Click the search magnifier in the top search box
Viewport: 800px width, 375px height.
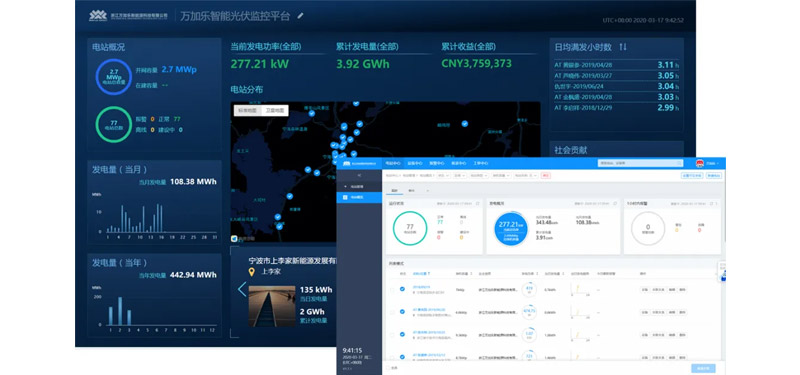pyautogui.click(x=679, y=163)
